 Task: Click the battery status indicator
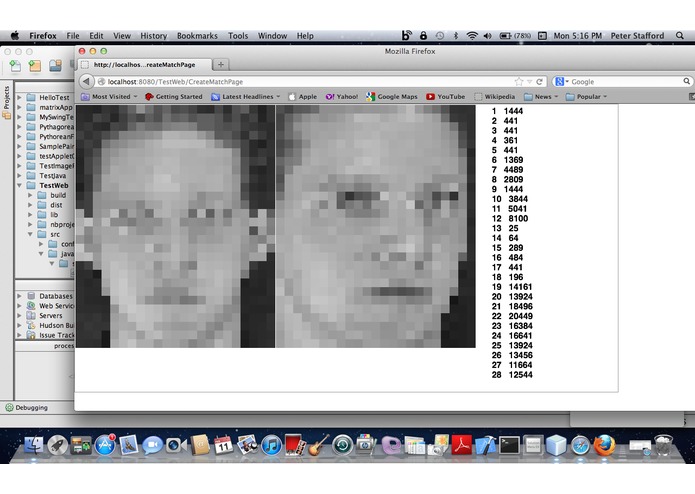click(x=515, y=36)
